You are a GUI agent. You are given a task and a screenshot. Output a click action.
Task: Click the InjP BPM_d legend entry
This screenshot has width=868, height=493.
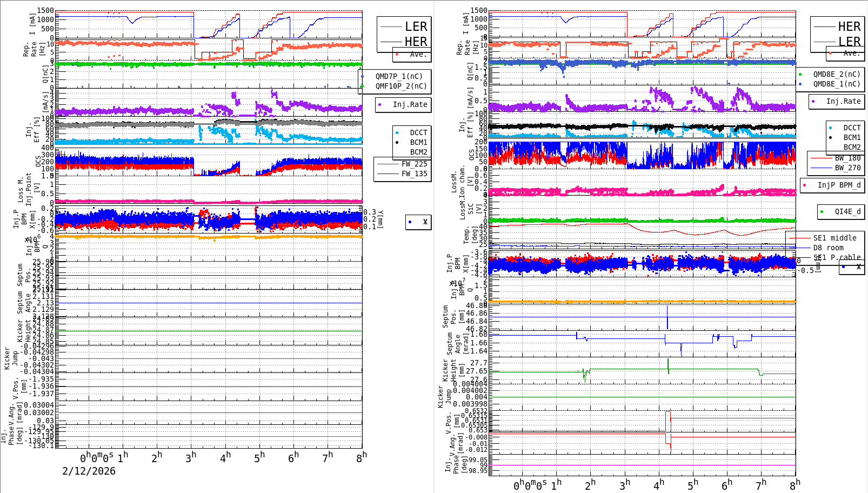point(839,185)
